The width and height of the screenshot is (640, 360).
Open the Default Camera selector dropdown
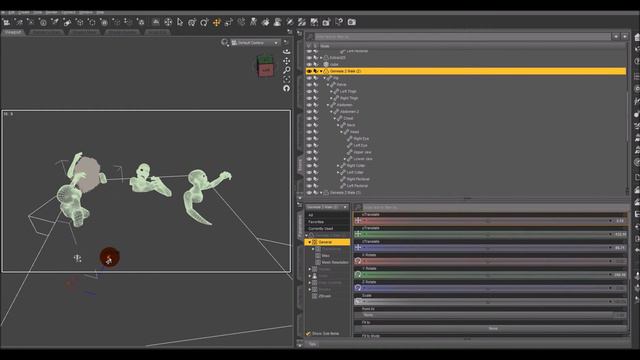pyautogui.click(x=255, y=42)
